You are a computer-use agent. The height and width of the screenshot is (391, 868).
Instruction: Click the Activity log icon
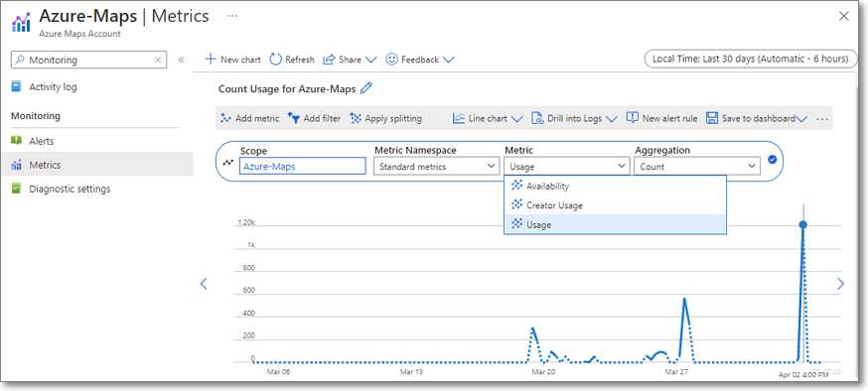tap(17, 86)
